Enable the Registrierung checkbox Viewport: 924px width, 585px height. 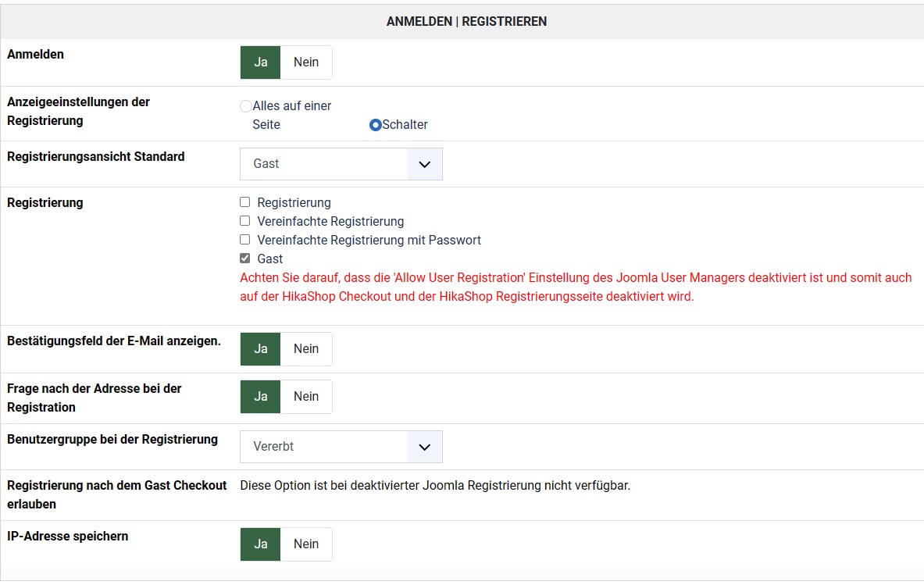pyautogui.click(x=245, y=202)
